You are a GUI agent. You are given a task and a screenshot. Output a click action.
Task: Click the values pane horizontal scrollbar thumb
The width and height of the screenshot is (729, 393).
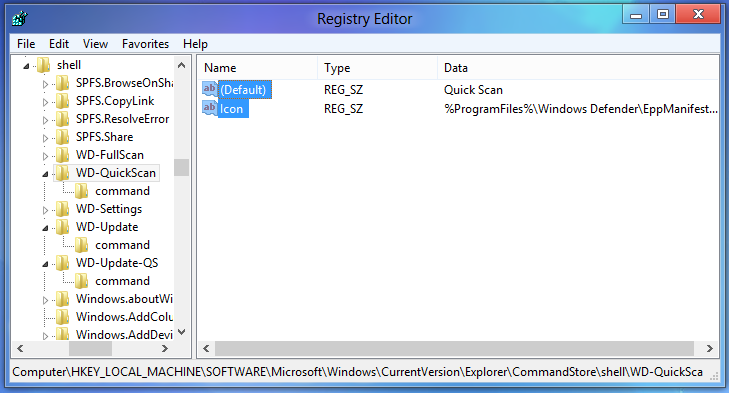click(x=454, y=348)
